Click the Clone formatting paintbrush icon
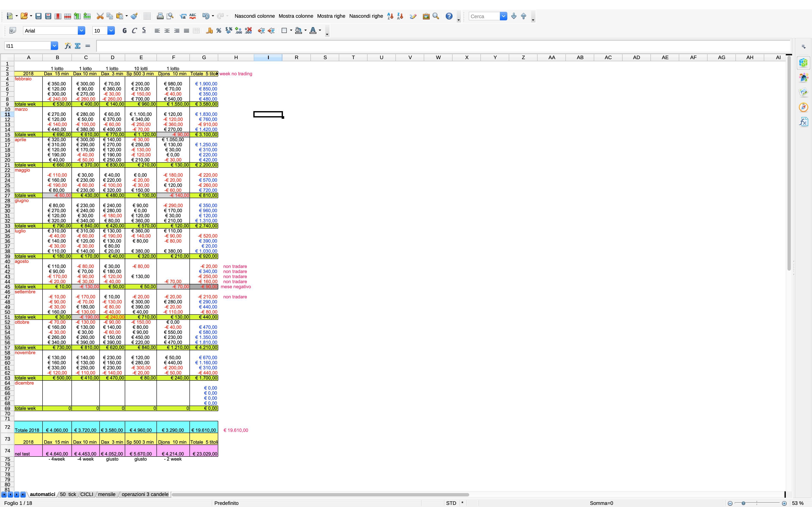Viewport: 812px width, 507px height. point(134,16)
